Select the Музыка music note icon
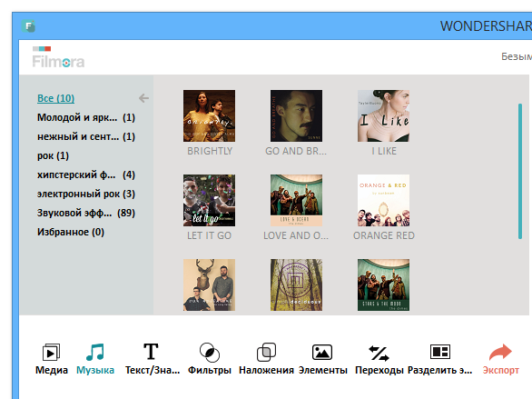 (95, 352)
